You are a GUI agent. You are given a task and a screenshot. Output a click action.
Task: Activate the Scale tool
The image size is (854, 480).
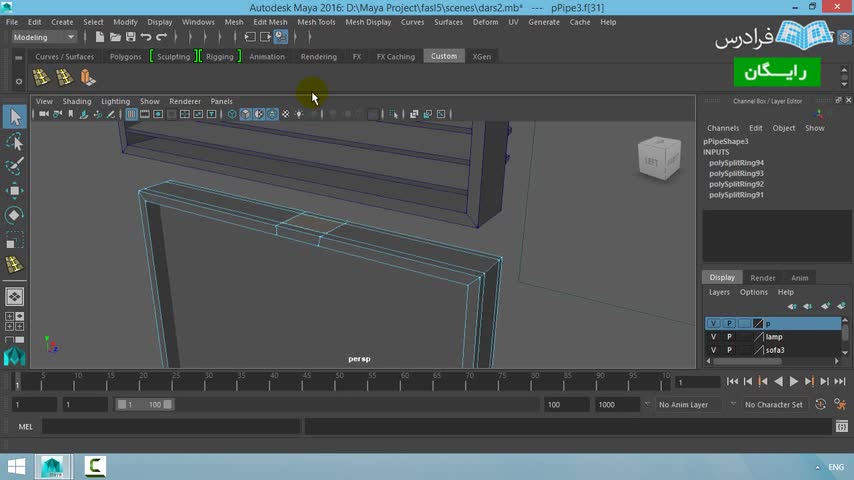(15, 240)
